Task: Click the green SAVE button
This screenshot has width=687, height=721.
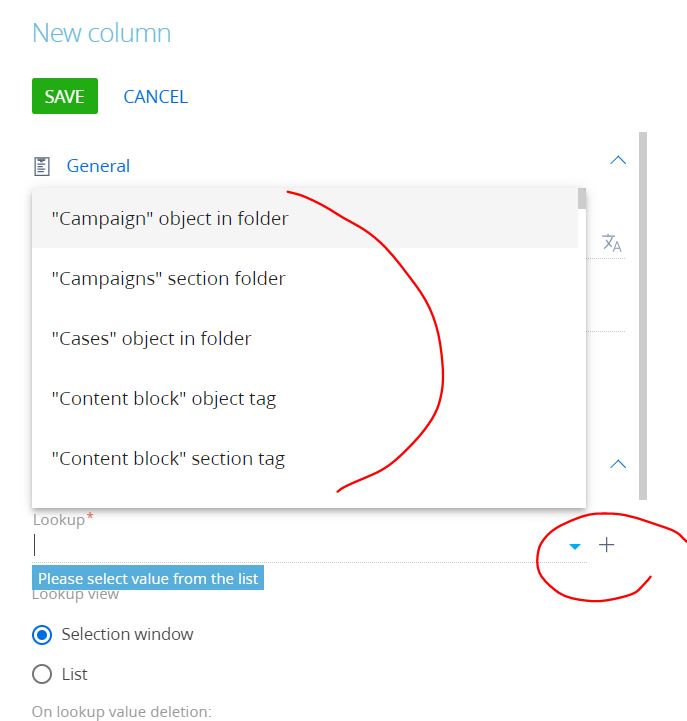Action: point(65,96)
